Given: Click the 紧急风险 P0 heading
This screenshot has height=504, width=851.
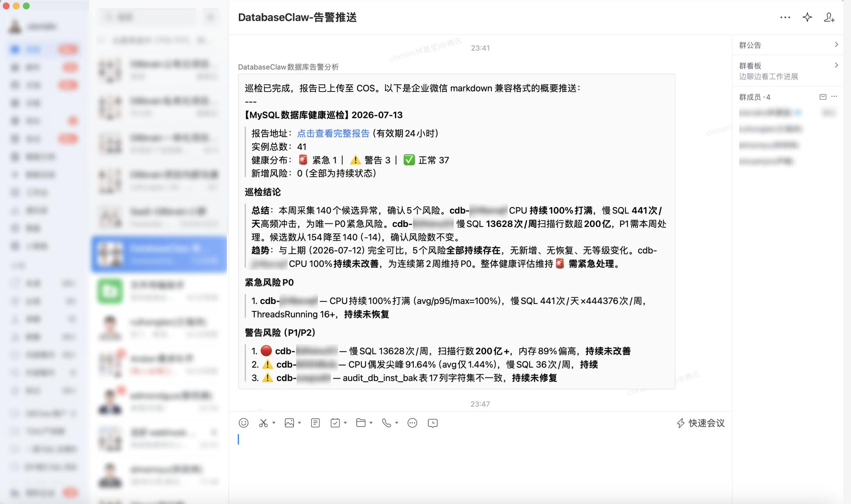Looking at the screenshot, I should pos(269,282).
